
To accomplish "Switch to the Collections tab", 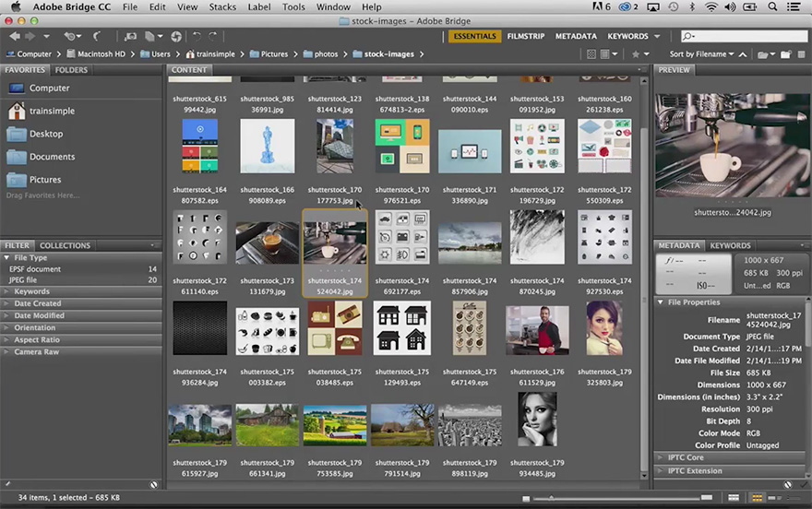I will [65, 245].
